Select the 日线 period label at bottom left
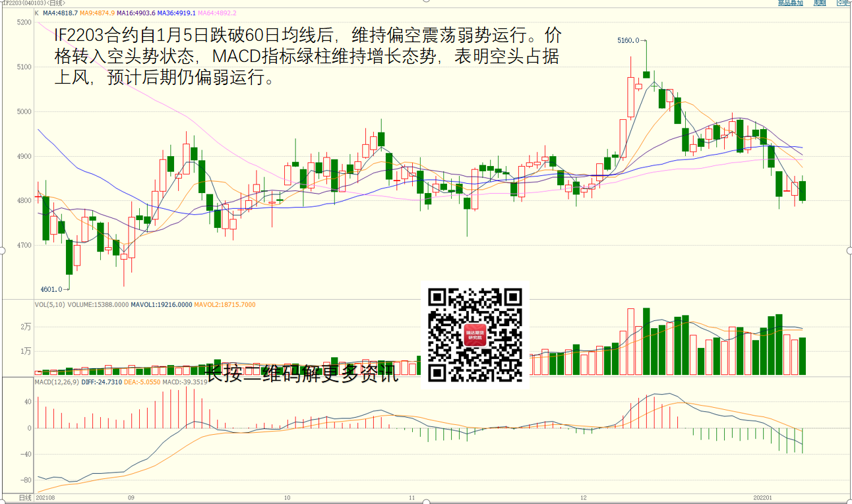Image resolution: width=852 pixels, height=504 pixels. click(x=25, y=497)
